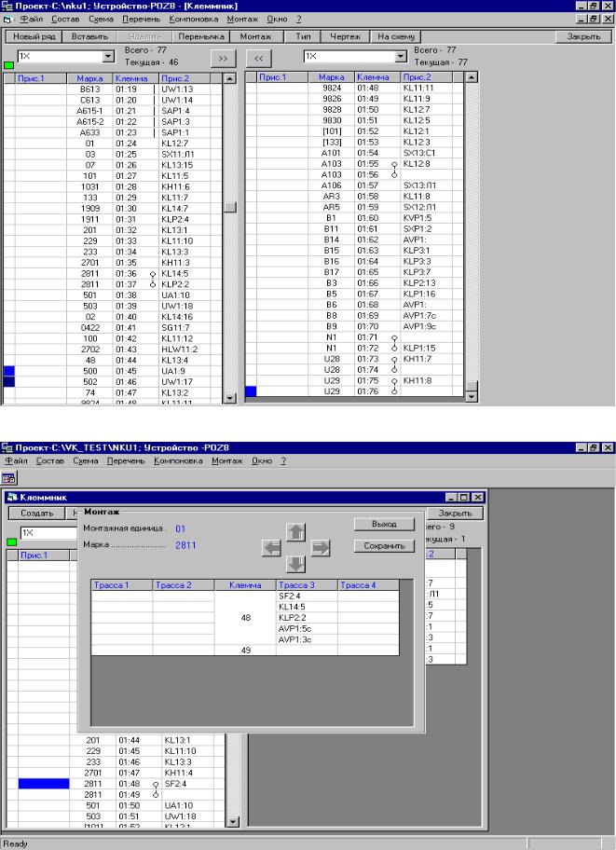616x850 pixels.
Task: Open the Перечень menu in the nku1 window
Action: point(141,19)
